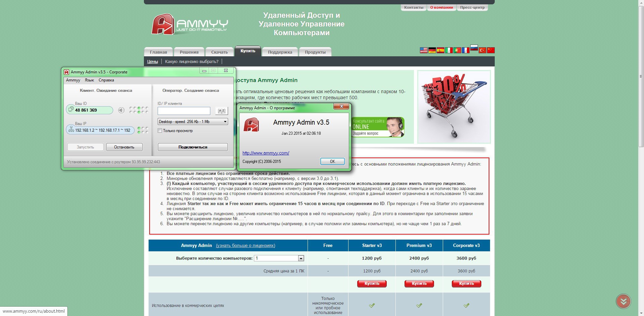Screen dimensions: 644x316
Task: Open the Ammyy menu
Action: click(73, 80)
